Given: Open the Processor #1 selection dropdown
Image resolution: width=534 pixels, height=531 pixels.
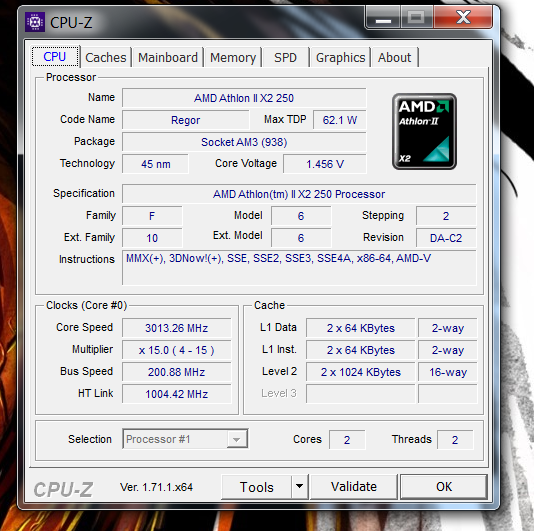Looking at the screenshot, I should (185, 439).
